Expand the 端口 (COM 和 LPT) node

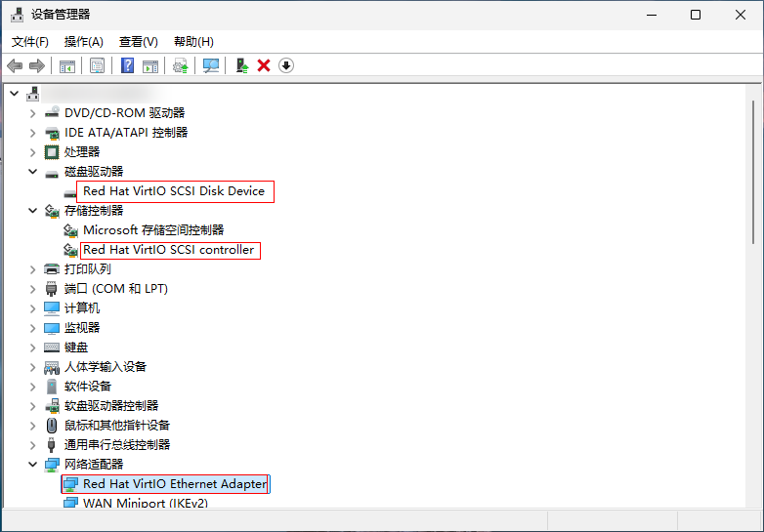tap(32, 289)
